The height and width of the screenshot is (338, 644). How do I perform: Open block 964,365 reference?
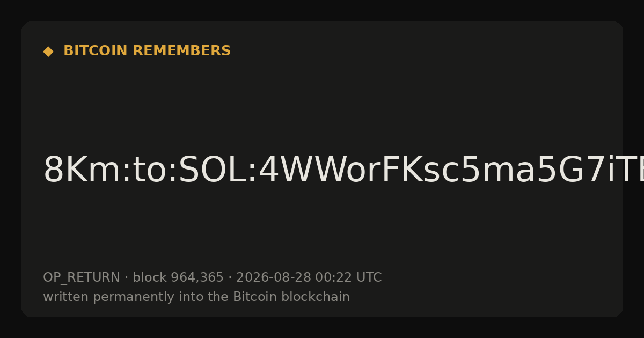178,278
